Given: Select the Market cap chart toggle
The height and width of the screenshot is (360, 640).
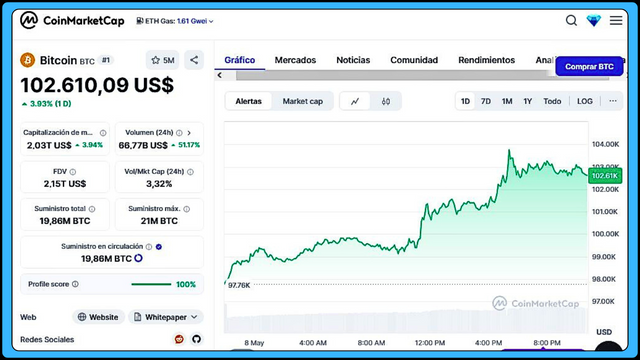Looking at the screenshot, I should [x=302, y=101].
